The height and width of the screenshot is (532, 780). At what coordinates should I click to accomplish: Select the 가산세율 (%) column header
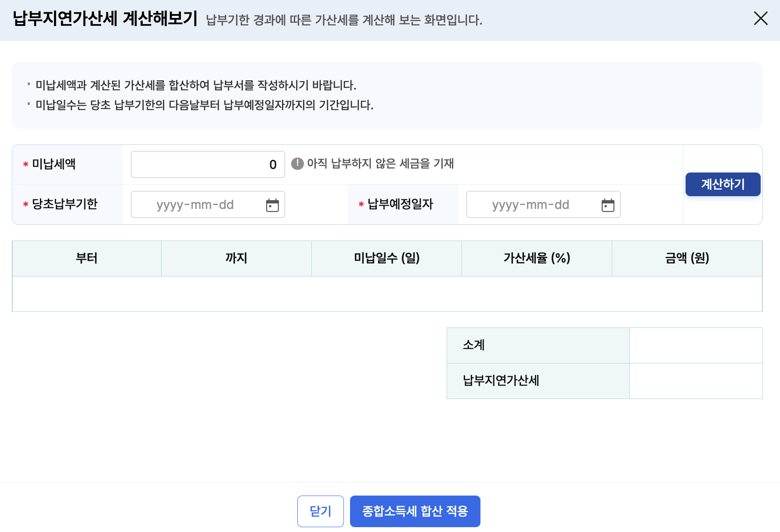tap(537, 259)
